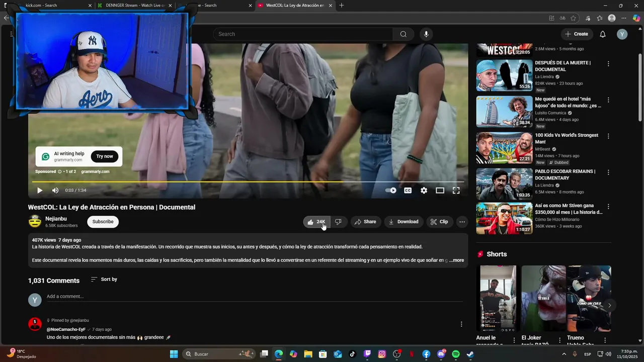Click Try now on Grammarly ad

105,156
